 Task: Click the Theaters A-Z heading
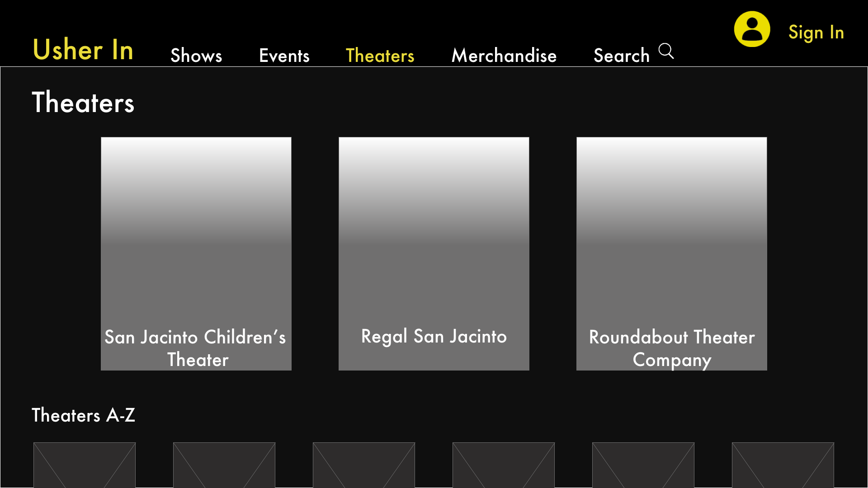point(84,415)
